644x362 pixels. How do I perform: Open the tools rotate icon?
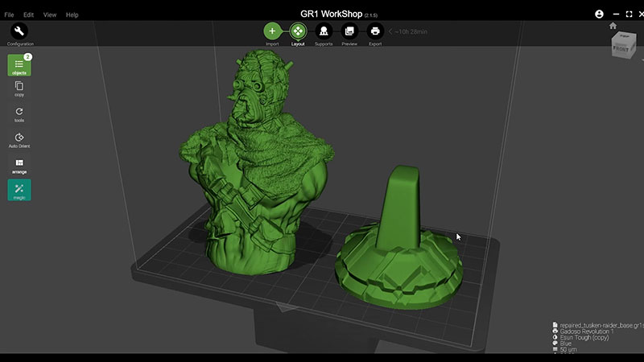tap(19, 113)
